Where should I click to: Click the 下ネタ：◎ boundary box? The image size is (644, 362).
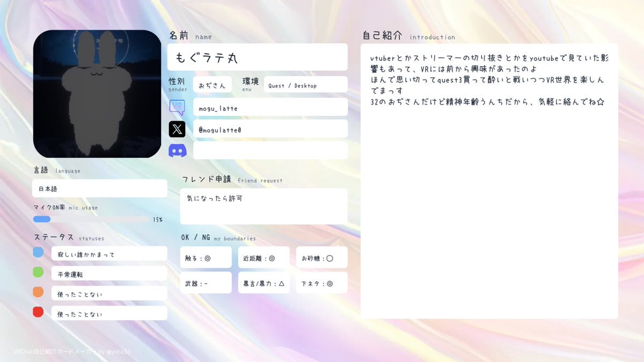(322, 283)
